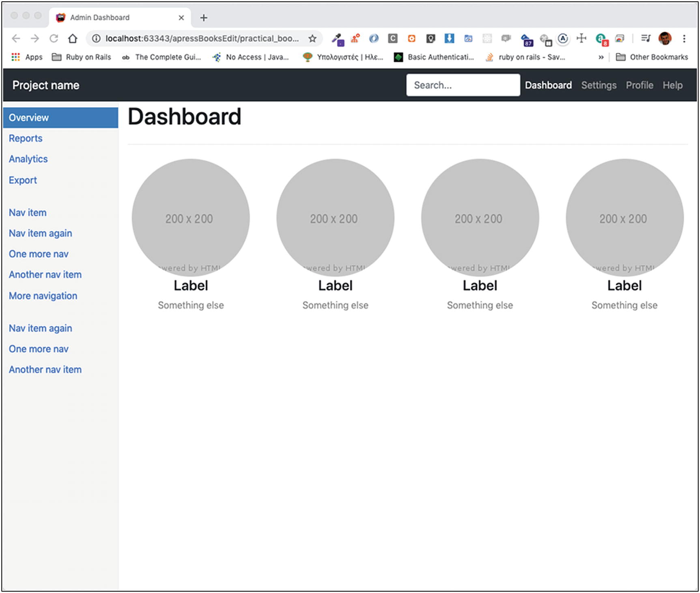Click the first 200 x 200 placeholder image
Image resolution: width=700 pixels, height=593 pixels.
coord(190,218)
